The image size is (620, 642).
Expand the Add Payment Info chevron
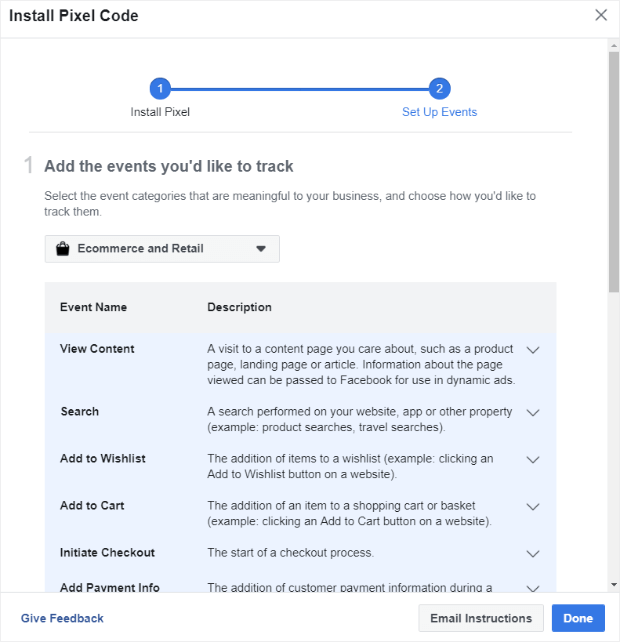click(533, 588)
